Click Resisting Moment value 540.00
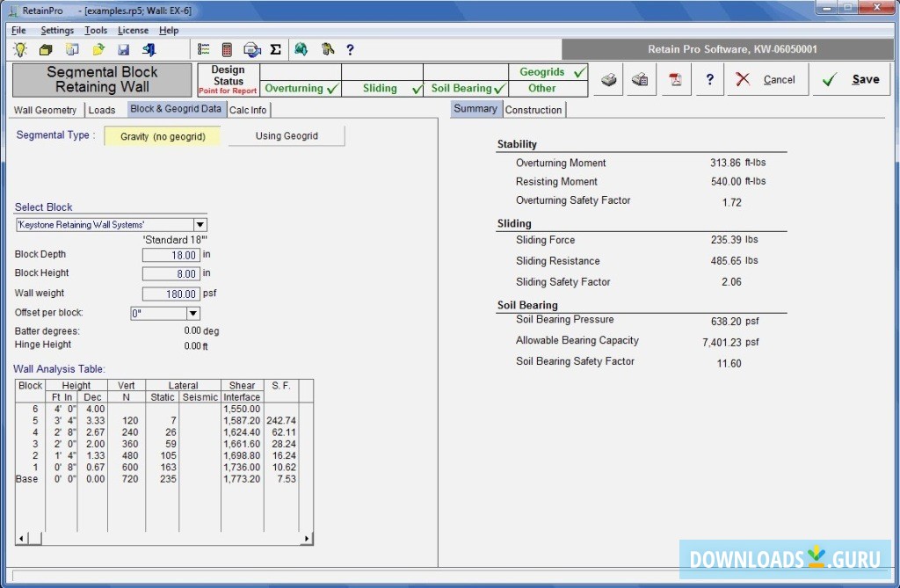Viewport: 900px width, 588px height. click(x=726, y=181)
